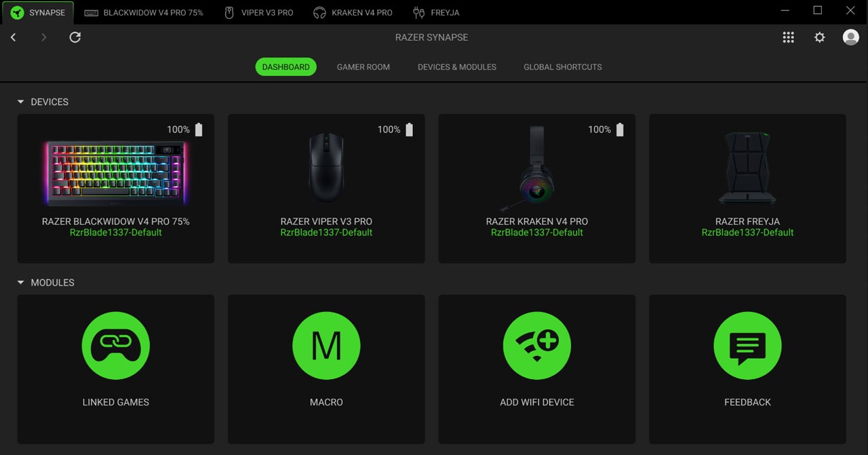This screenshot has height=455, width=868.
Task: Click the MACRO label
Action: coord(326,402)
